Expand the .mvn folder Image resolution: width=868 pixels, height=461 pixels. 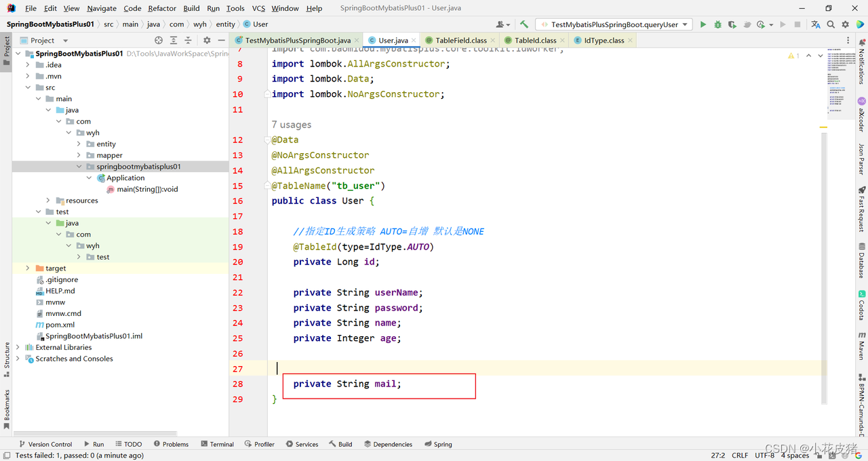28,76
